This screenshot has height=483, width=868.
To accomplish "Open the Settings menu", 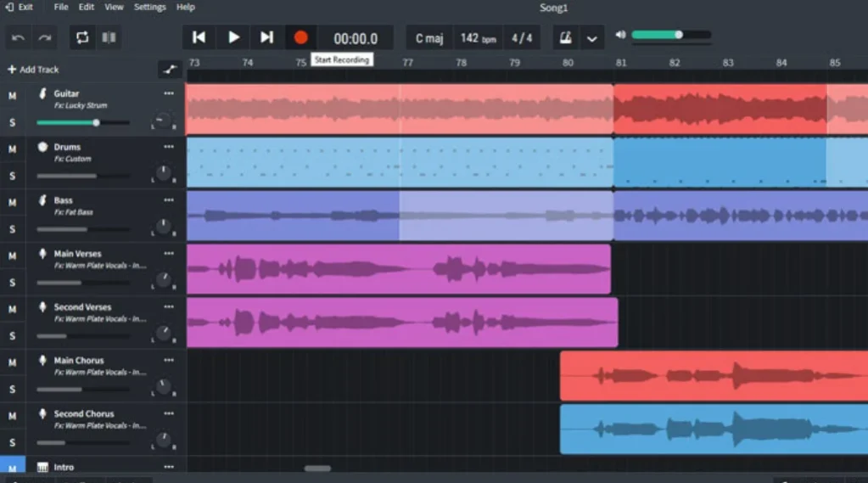I will click(149, 7).
